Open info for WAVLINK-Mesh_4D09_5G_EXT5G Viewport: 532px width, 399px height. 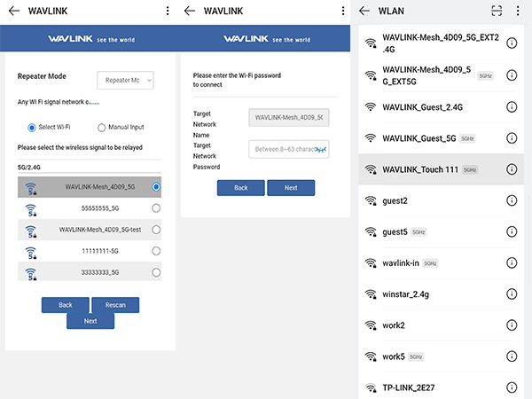[512, 75]
